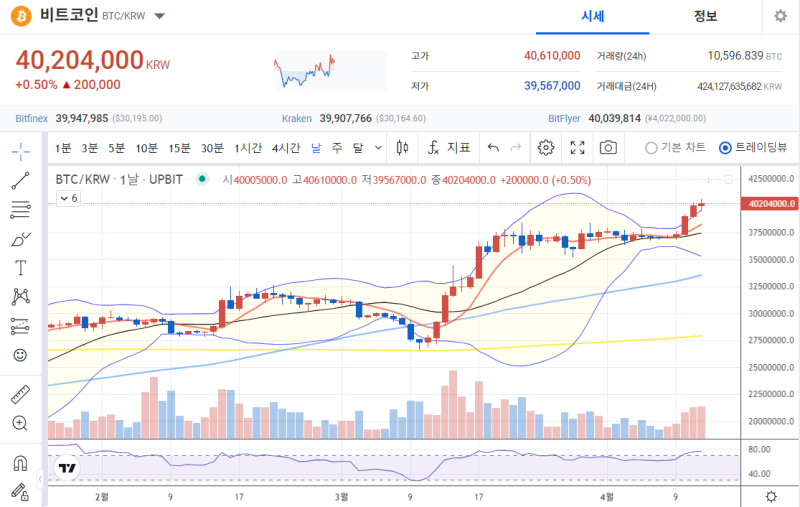Screen dimensions: 800x507
Task: Open chart settings gear in toolbar
Action: 546,148
